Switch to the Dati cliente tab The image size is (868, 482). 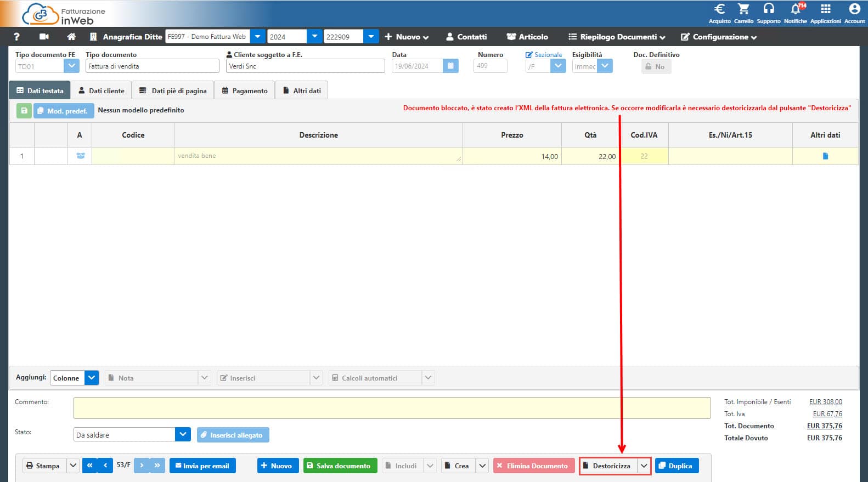pyautogui.click(x=102, y=90)
